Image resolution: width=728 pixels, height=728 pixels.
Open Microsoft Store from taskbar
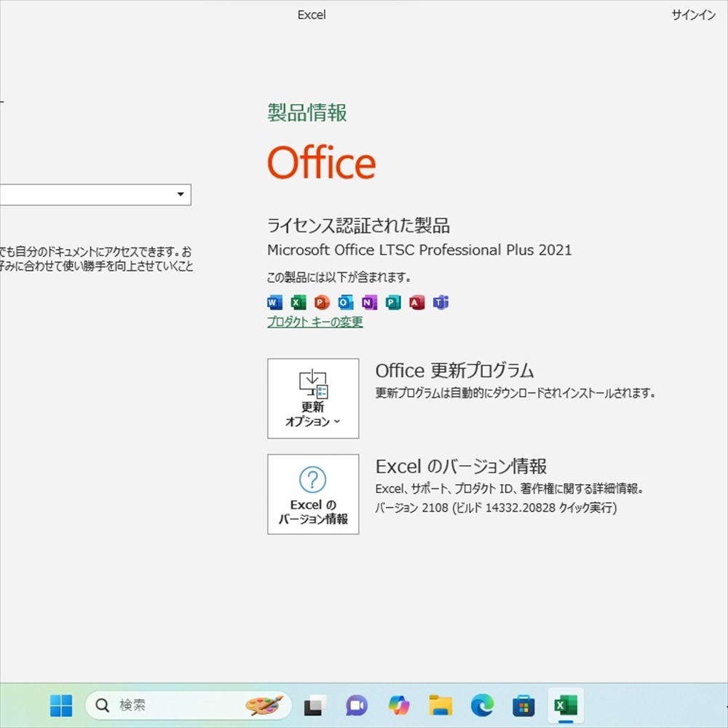pyautogui.click(x=523, y=705)
